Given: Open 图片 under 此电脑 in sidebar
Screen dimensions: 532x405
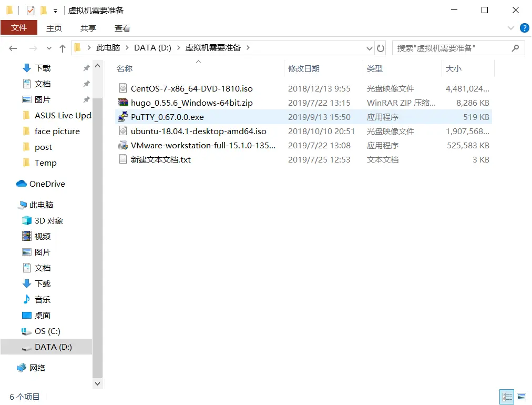Looking at the screenshot, I should (36, 252).
